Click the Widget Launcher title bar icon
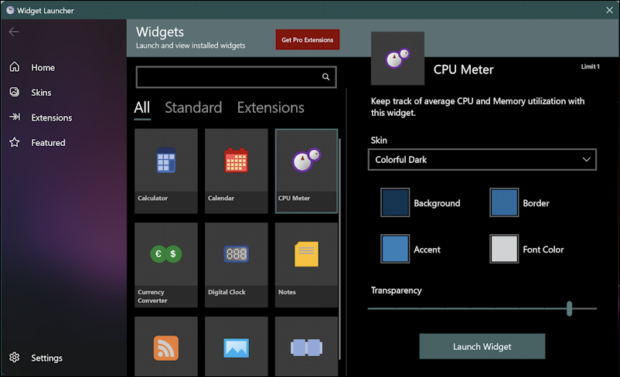620x377 pixels. tap(10, 10)
